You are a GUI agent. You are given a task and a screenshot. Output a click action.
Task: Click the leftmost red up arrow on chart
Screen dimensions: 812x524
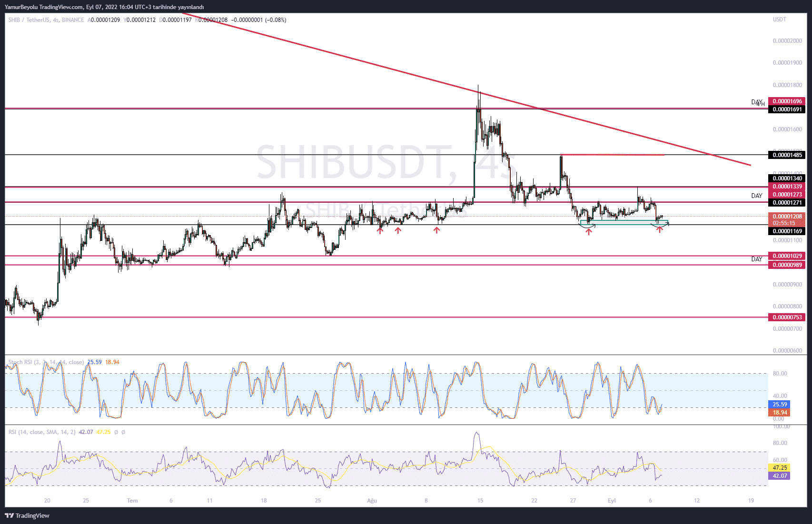(380, 230)
